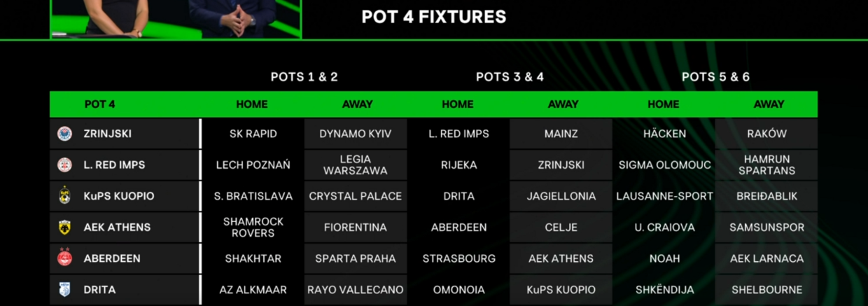Select the Fiorentina fixture cell

[x=356, y=228]
